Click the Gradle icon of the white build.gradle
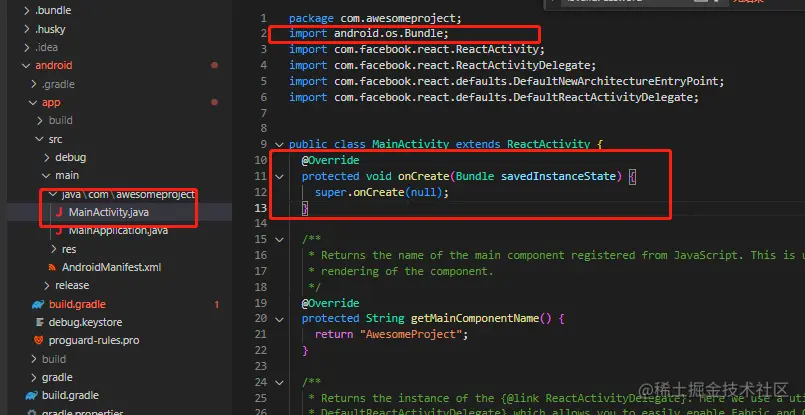Image resolution: width=805 pixels, height=415 pixels. coord(31,395)
